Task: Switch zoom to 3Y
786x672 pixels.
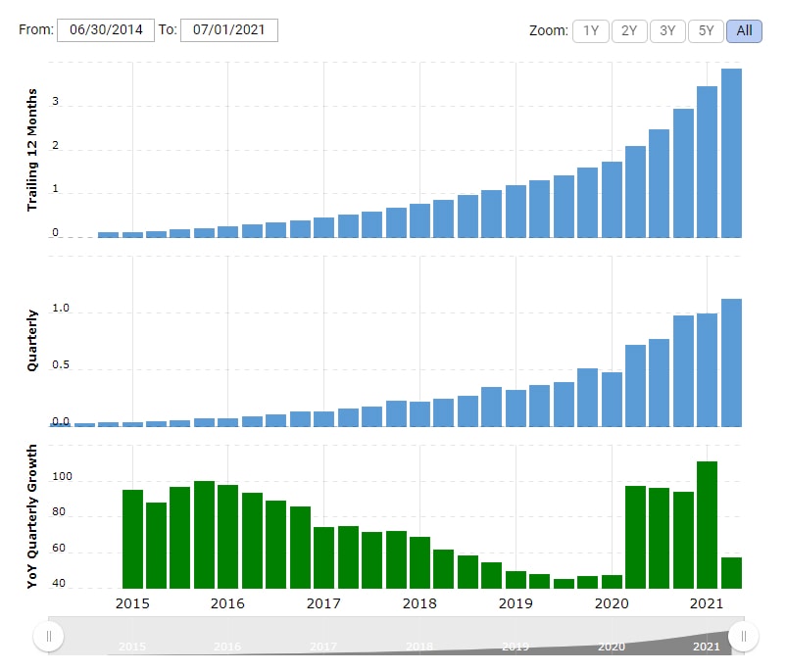Action: click(x=667, y=30)
